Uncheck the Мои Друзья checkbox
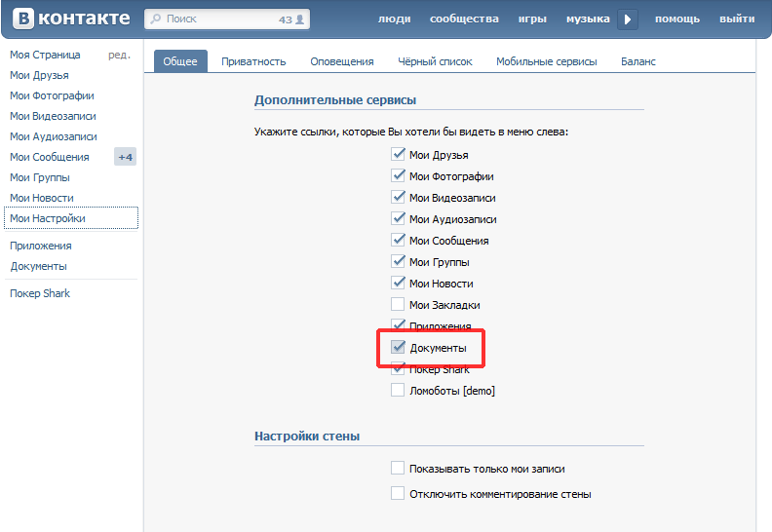772x532 pixels. (x=398, y=155)
